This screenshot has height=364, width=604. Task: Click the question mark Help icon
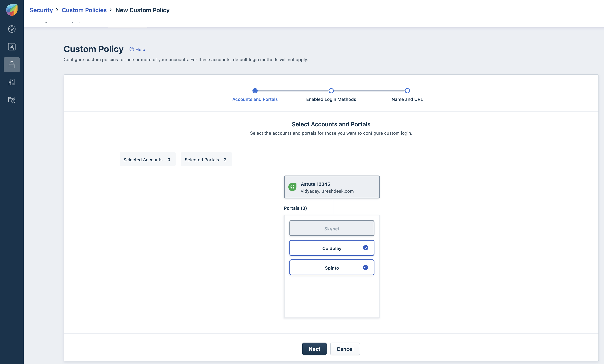point(132,49)
